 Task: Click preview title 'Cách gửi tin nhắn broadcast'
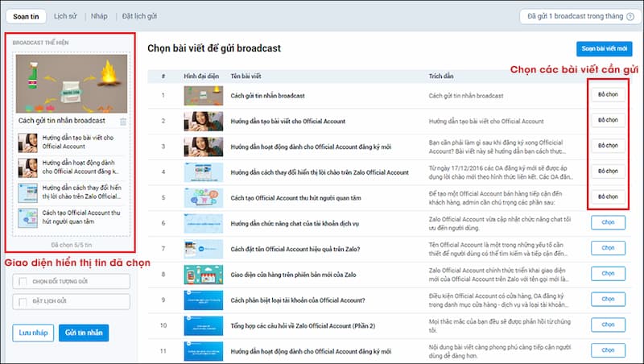click(62, 121)
